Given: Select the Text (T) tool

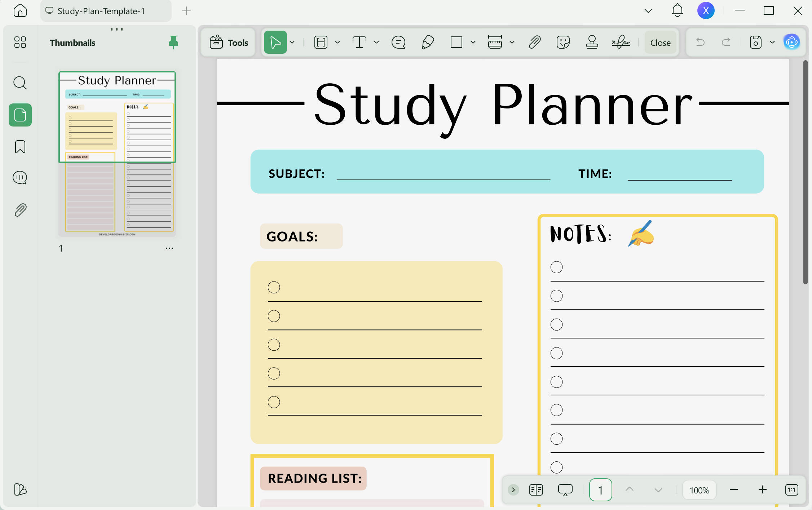Looking at the screenshot, I should point(359,42).
